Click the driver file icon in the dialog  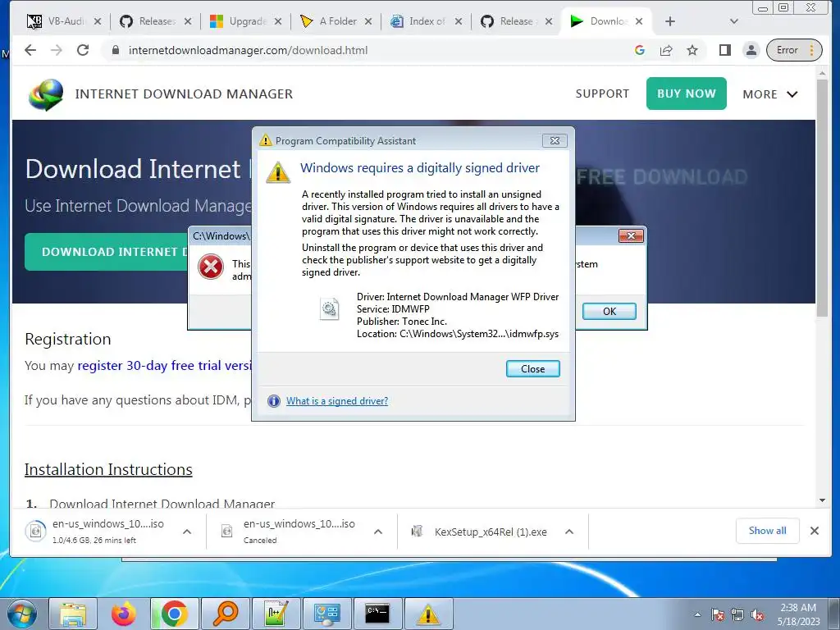329,308
